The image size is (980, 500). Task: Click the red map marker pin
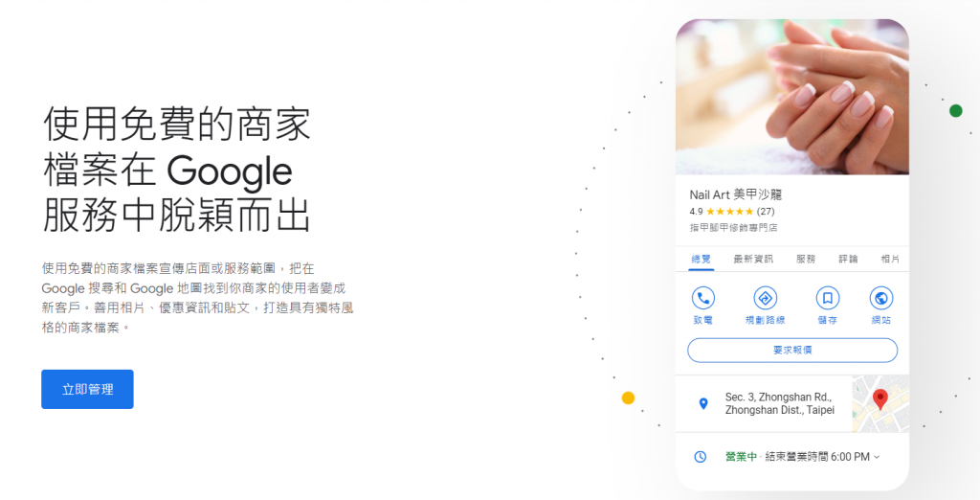tap(880, 399)
